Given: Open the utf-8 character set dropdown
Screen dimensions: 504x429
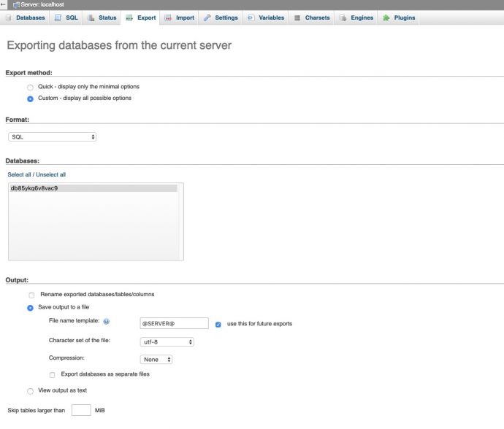Looking at the screenshot, I should tap(167, 342).
